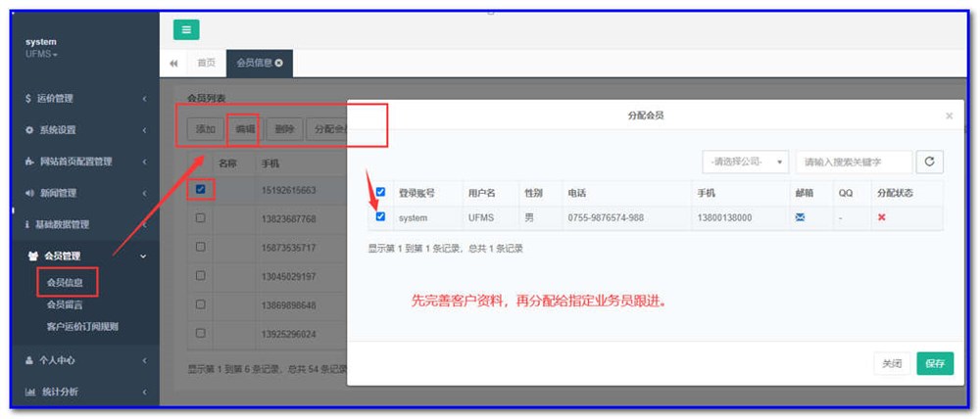Expand the 系统设置 chevron
The height and width of the screenshot is (419, 980).
(144, 130)
